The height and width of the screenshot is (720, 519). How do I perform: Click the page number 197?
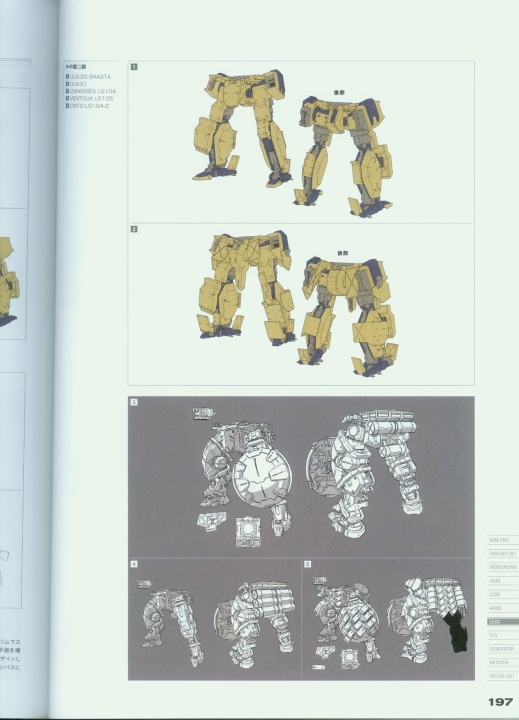500,702
